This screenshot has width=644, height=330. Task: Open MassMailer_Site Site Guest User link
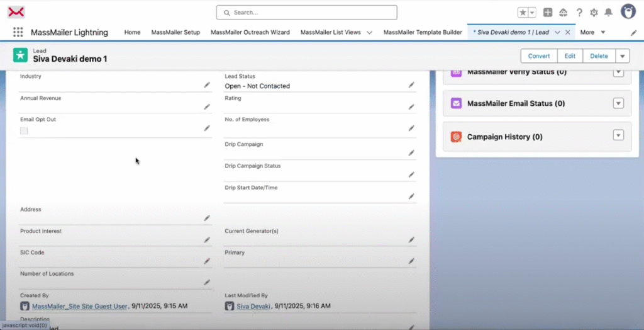(80, 306)
